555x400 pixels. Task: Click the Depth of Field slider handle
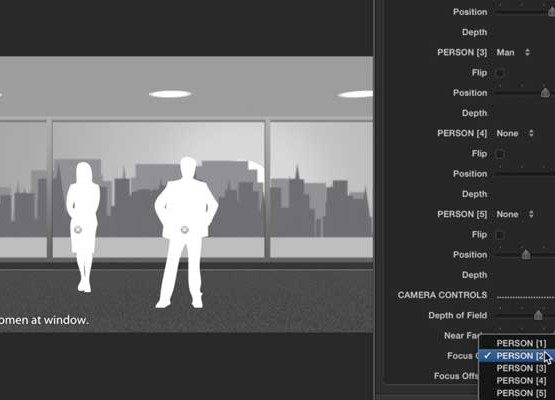[x=538, y=315]
